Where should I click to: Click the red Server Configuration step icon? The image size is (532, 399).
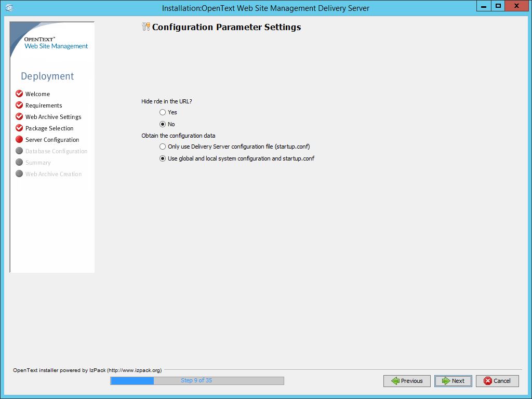tap(19, 139)
